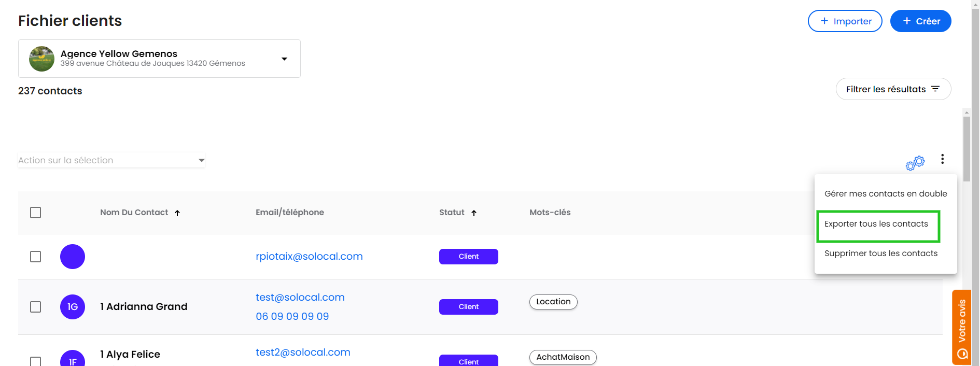This screenshot has height=366, width=980.
Task: Click the Fichier clients page title
Action: tap(70, 21)
